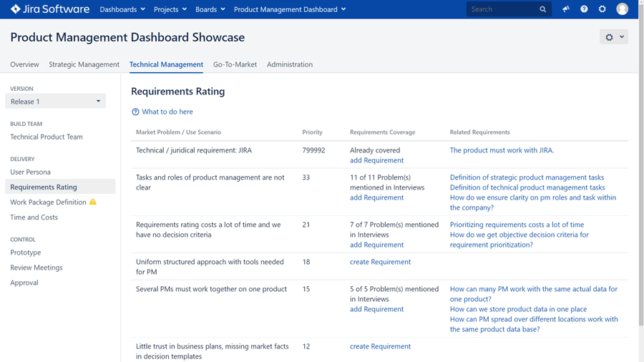Click the help circle icon beside What to do here

click(135, 112)
